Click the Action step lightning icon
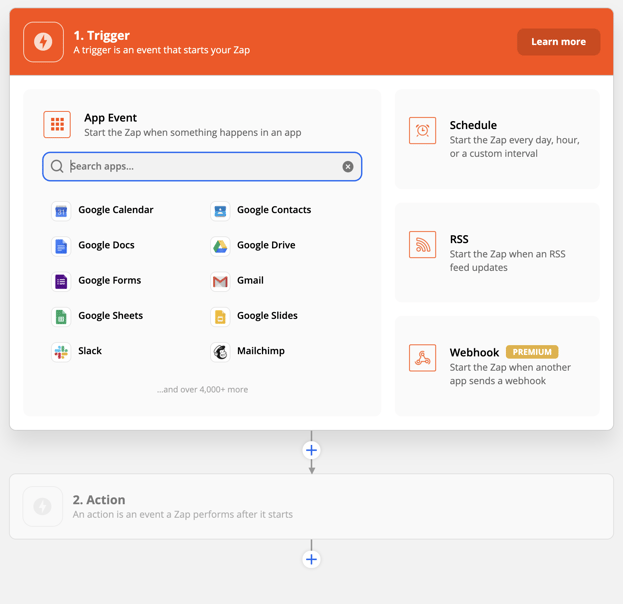 pos(43,506)
